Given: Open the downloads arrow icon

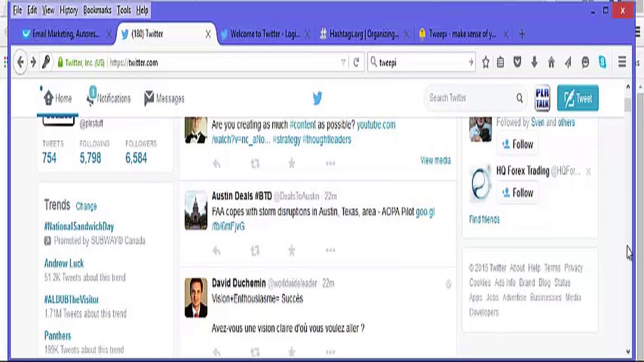Looking at the screenshot, I should point(534,62).
